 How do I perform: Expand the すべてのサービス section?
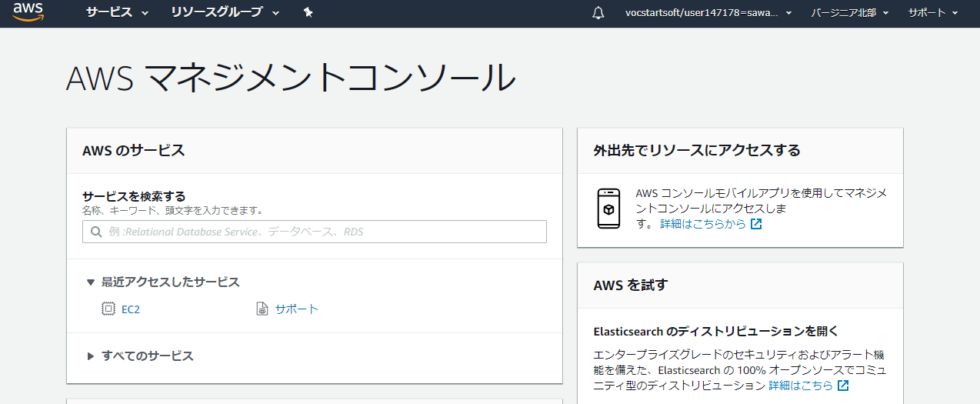pos(139,356)
